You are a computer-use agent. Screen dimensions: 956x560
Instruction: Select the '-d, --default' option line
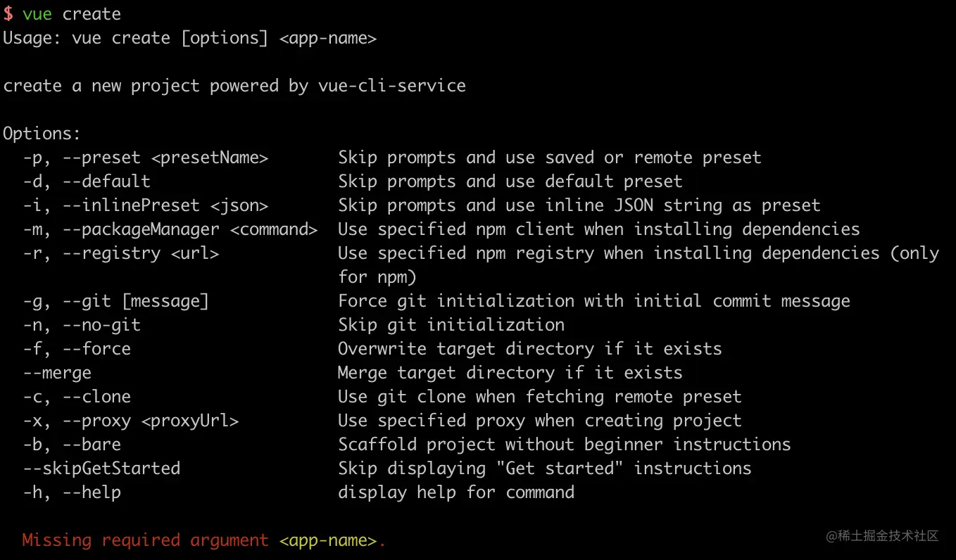(87, 182)
